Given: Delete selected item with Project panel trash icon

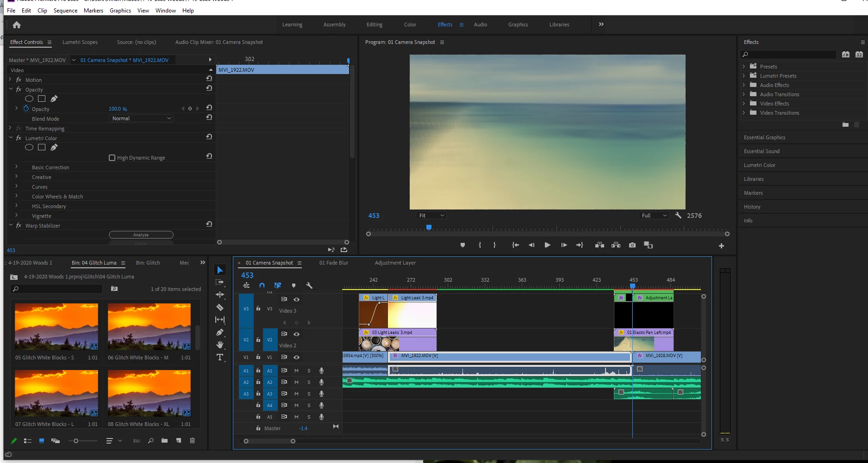Looking at the screenshot, I should 192,441.
